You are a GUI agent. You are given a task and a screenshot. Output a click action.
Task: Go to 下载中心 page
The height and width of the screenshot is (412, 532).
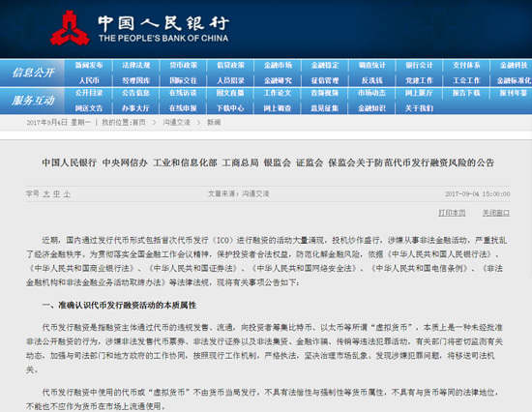coord(231,108)
